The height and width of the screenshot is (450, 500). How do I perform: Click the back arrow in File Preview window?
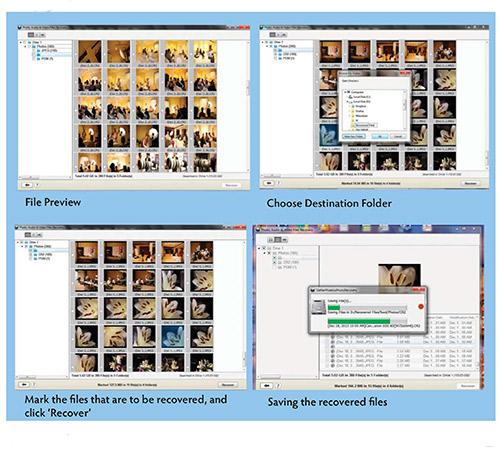[27, 185]
